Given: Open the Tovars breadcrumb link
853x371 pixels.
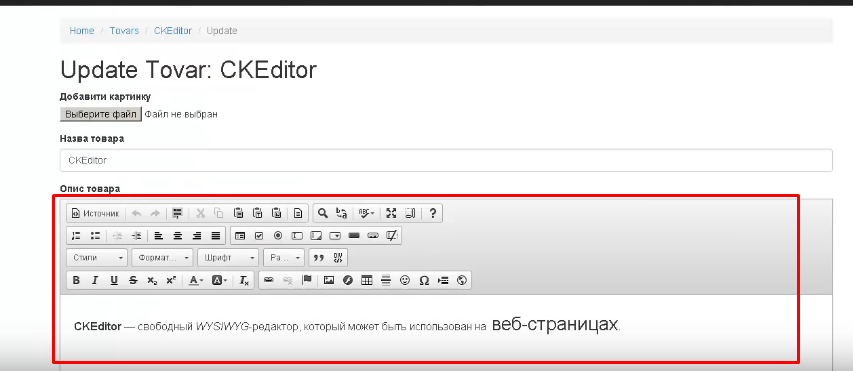Looking at the screenshot, I should click(124, 30).
